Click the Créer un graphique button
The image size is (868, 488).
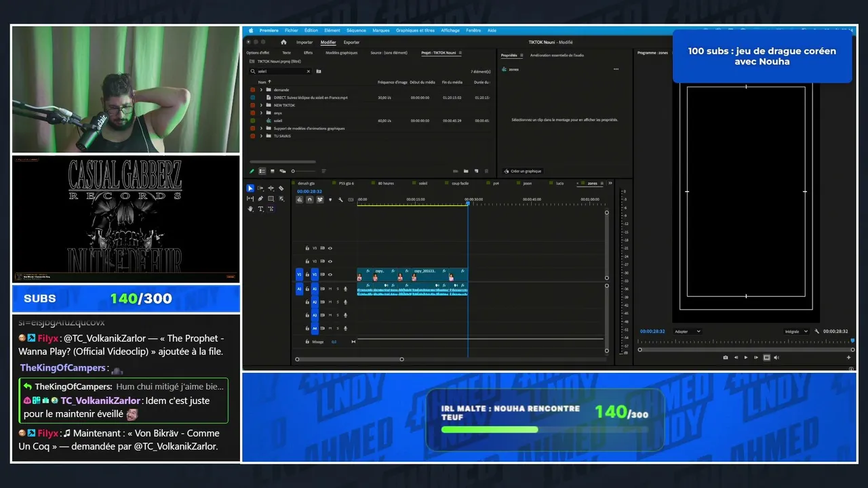(x=523, y=171)
